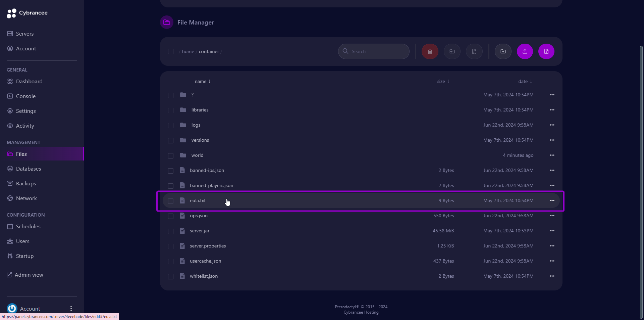Viewport: 644px width, 320px height.
Task: Go to Console in the sidebar
Action: 25,96
